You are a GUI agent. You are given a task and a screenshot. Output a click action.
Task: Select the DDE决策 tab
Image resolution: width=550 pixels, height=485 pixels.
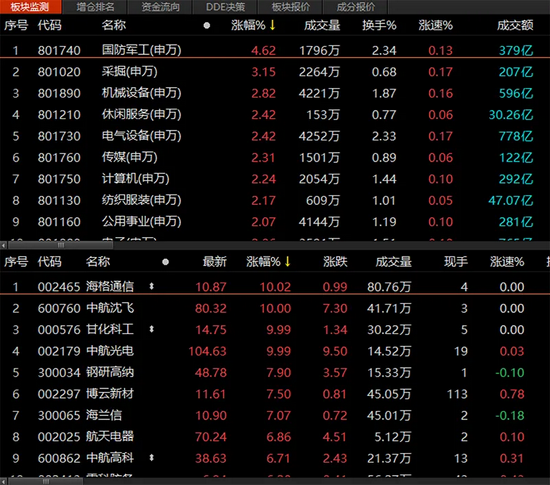pyautogui.click(x=225, y=7)
